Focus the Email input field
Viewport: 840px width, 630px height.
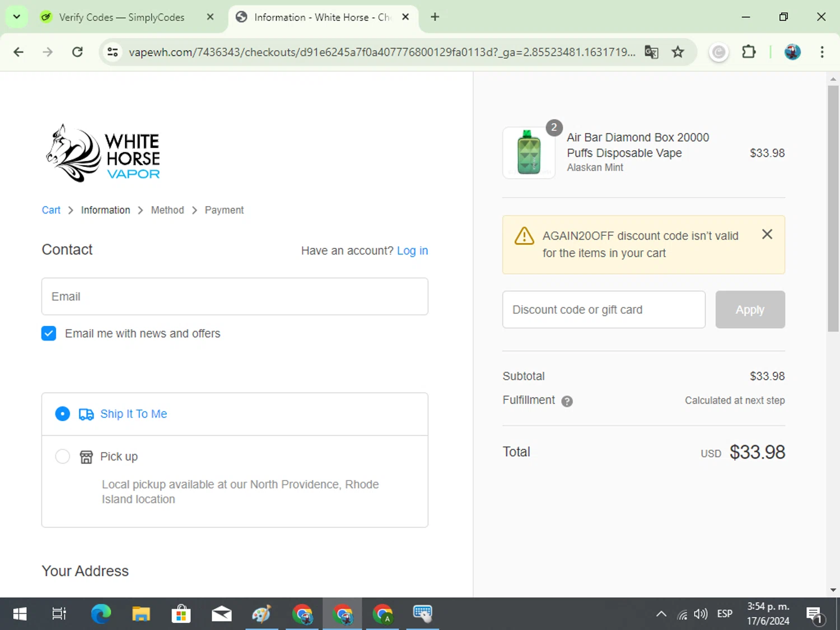pos(235,296)
